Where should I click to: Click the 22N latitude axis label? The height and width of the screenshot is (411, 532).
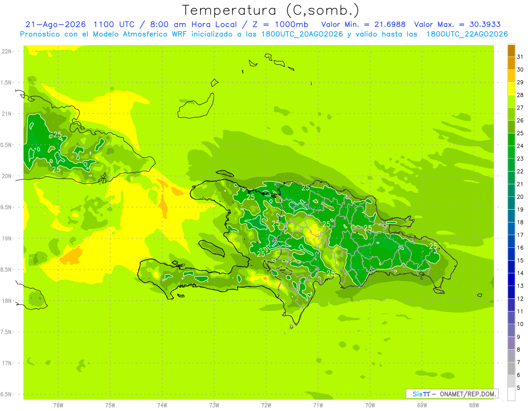point(6,51)
